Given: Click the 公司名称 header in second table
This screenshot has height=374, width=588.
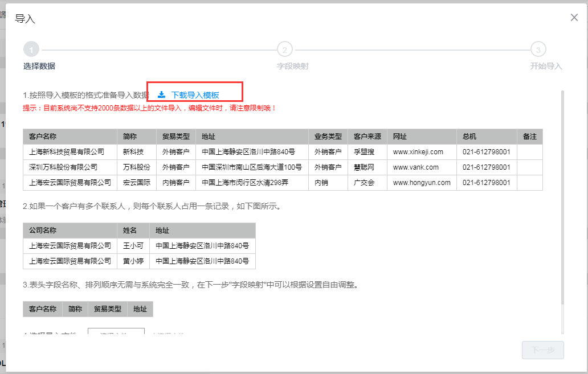Looking at the screenshot, I should click(43, 231).
